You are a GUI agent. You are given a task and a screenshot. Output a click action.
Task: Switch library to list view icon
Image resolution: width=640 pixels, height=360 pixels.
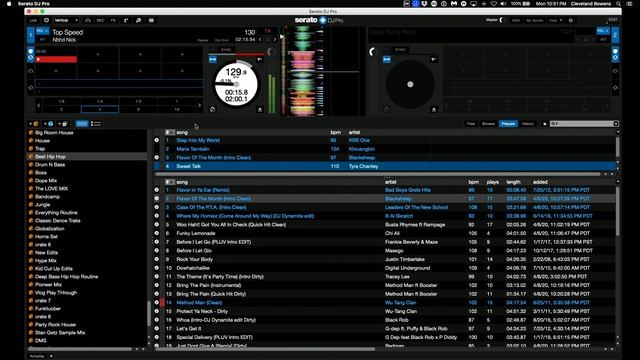(x=96, y=124)
